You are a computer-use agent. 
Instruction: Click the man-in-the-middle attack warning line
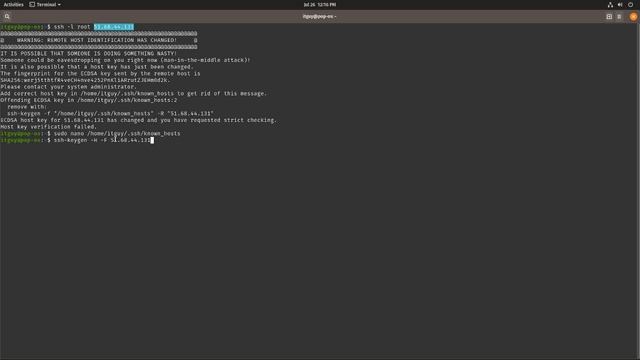[125, 60]
